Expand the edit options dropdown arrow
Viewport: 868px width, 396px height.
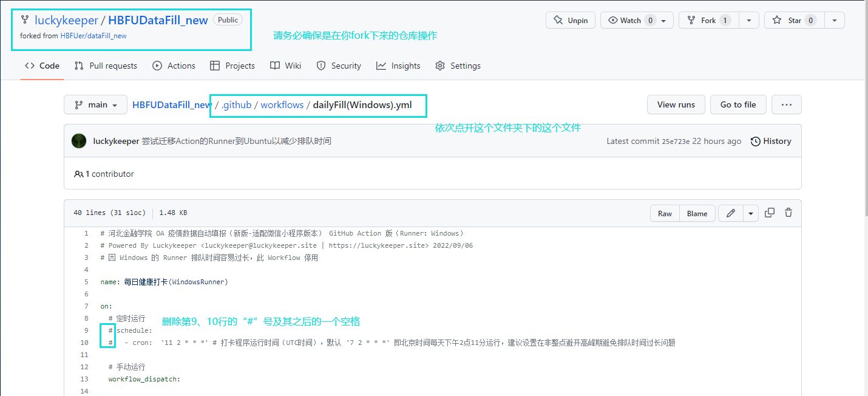click(751, 213)
